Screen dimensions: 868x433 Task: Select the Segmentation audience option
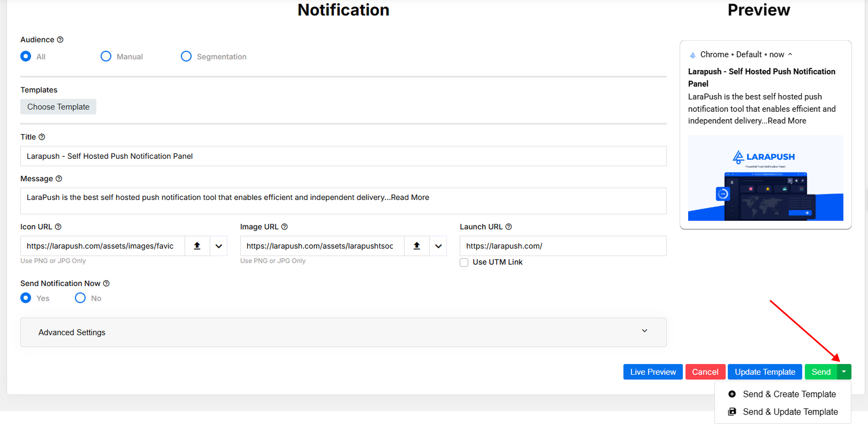pyautogui.click(x=186, y=56)
